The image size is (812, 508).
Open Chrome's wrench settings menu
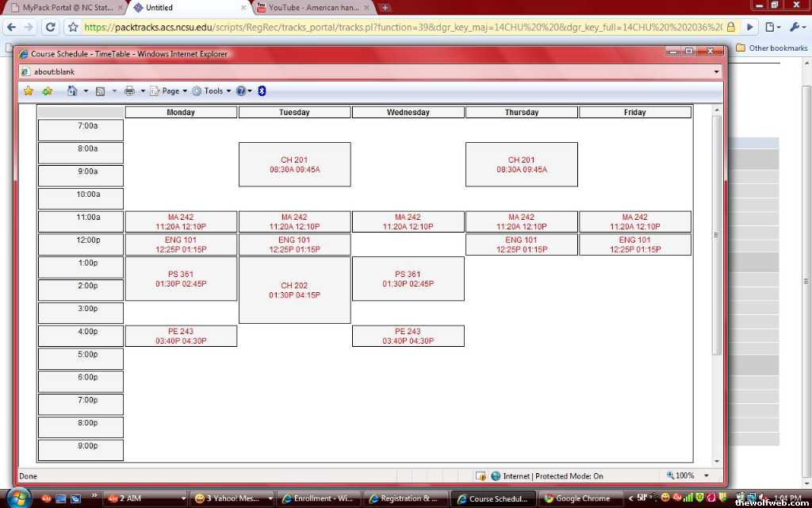(795, 27)
